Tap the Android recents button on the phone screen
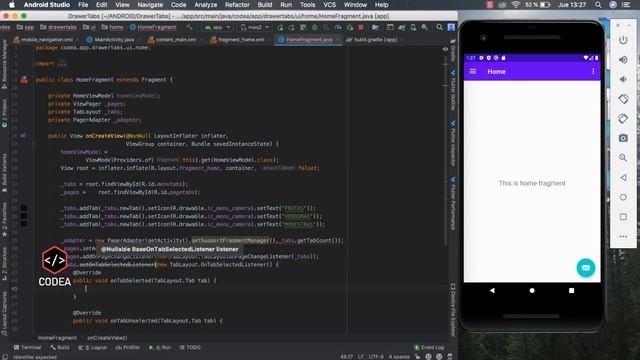Image resolution: width=640 pixels, height=360 pixels. 571,291
